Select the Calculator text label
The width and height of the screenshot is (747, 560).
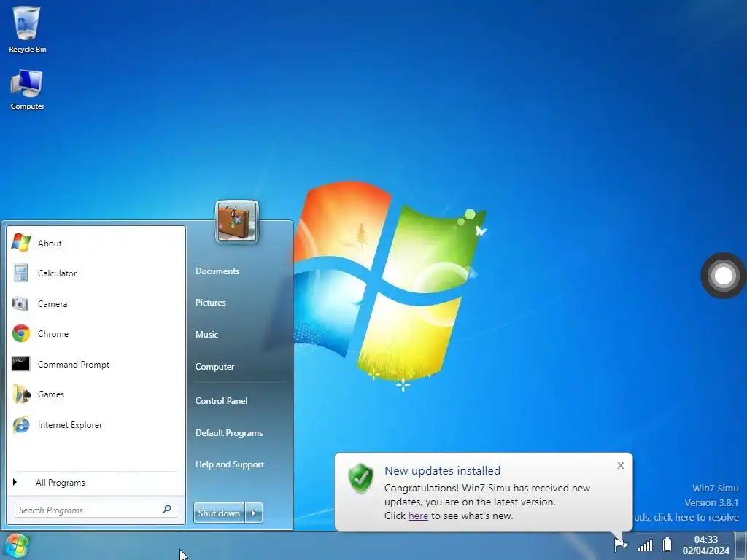(57, 273)
